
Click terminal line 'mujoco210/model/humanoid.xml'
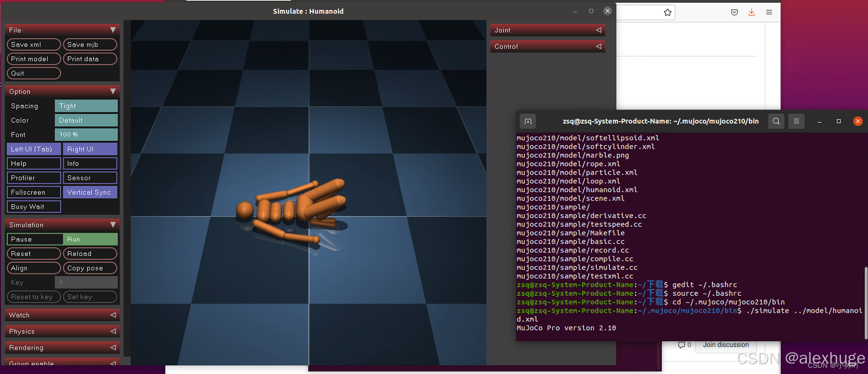click(x=577, y=190)
